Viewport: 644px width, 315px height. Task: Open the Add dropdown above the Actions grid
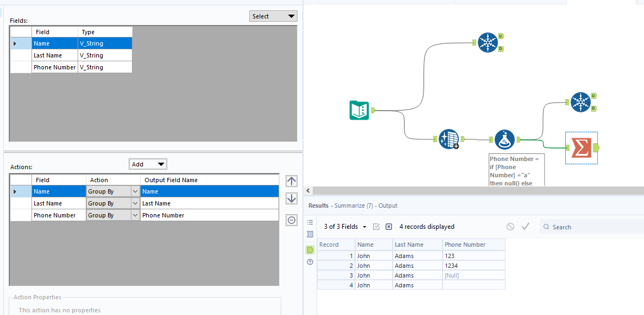(148, 164)
